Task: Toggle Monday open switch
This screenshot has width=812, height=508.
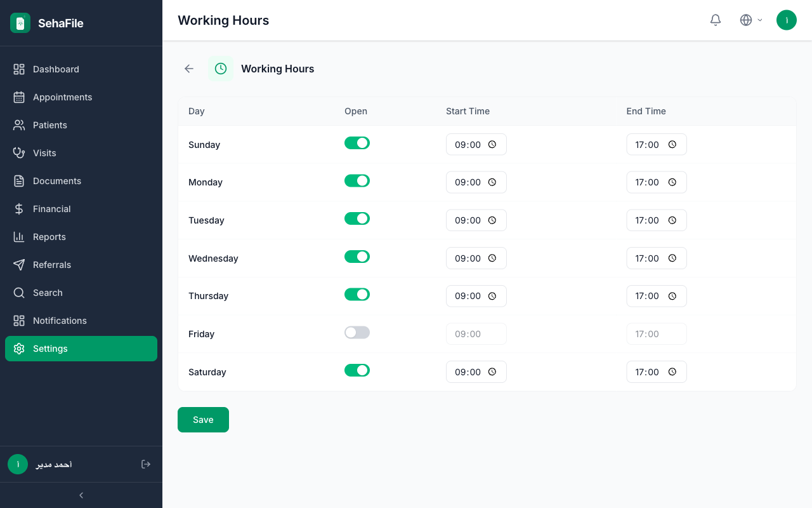Action: (x=357, y=181)
